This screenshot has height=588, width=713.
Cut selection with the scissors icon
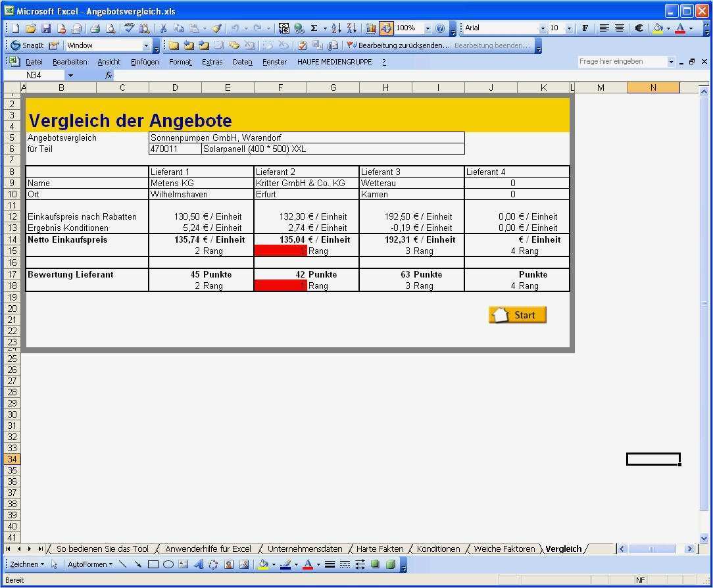163,28
